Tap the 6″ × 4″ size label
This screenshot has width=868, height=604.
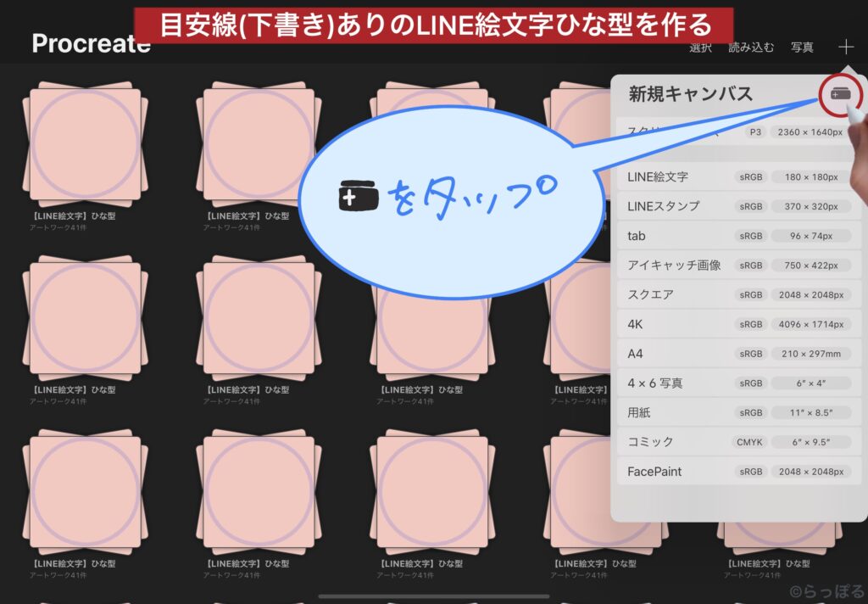(811, 383)
